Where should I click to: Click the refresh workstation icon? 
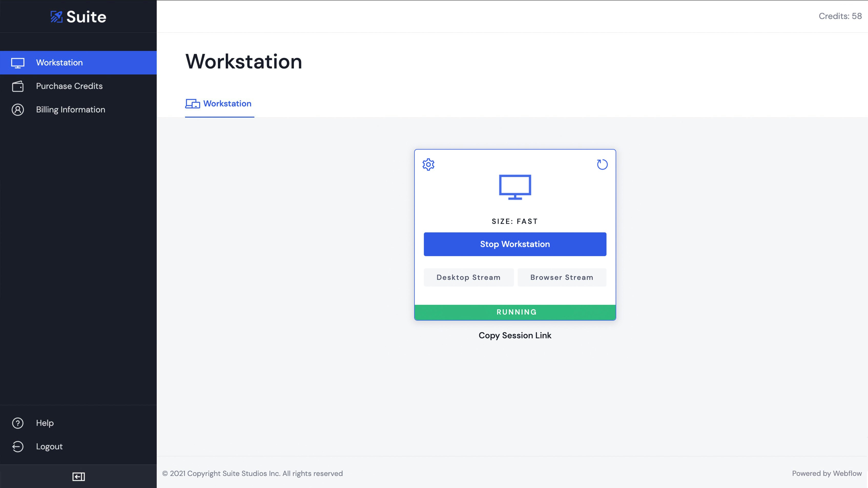click(x=602, y=164)
